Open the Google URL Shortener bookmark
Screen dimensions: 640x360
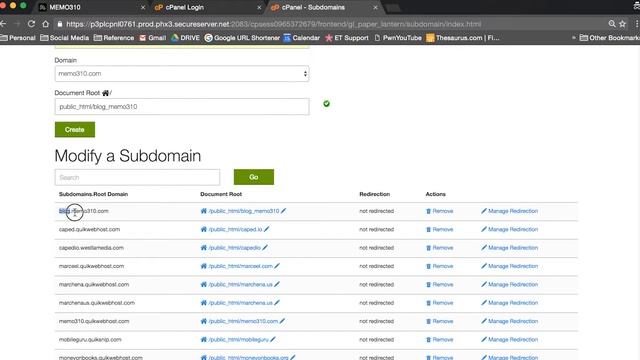pyautogui.click(x=242, y=38)
